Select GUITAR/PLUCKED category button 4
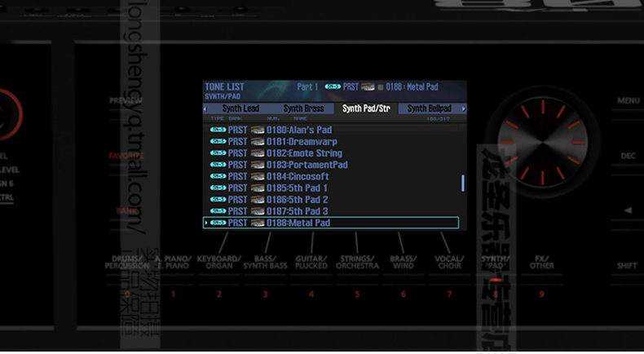The width and height of the screenshot is (644, 354). (311, 276)
